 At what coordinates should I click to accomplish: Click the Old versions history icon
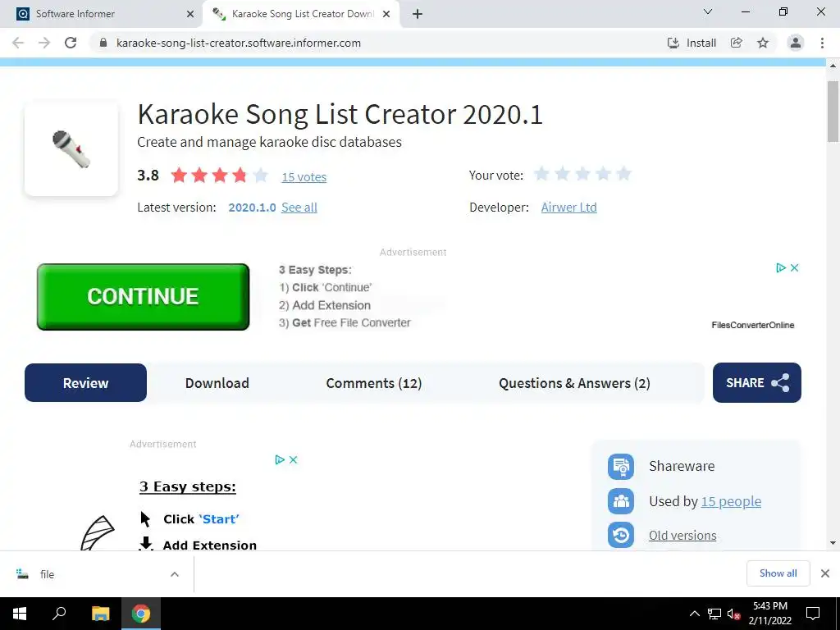[621, 535]
